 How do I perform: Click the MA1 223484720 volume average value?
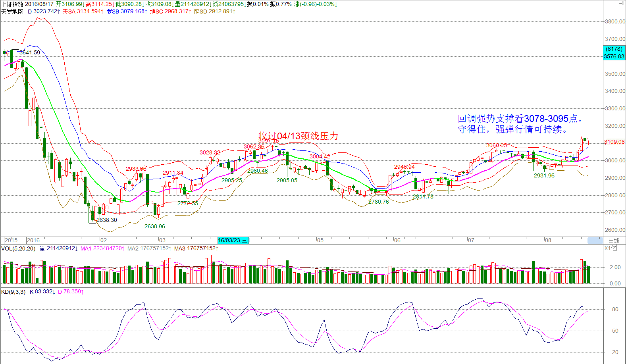[x=103, y=248]
